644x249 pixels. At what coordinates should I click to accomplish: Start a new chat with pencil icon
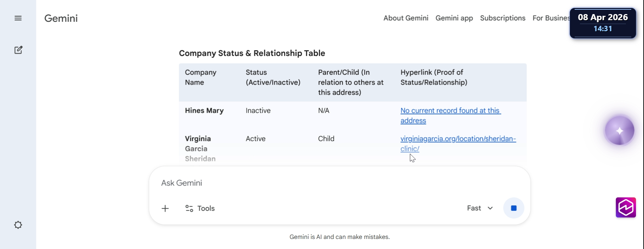[x=18, y=50]
